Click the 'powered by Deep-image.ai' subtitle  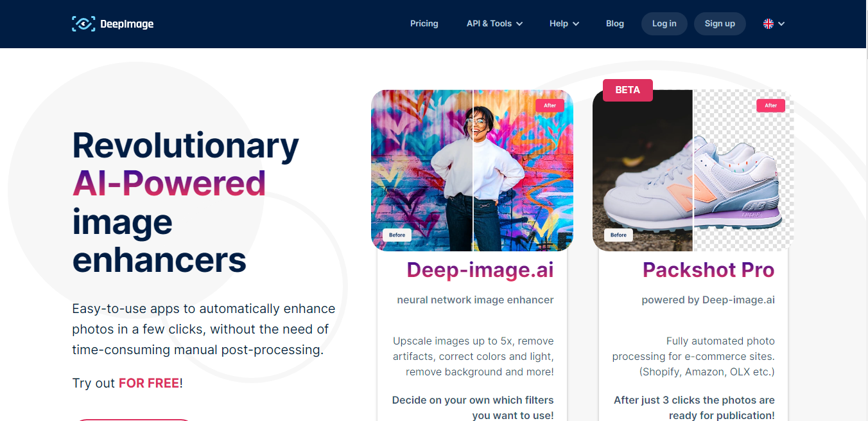coord(708,300)
